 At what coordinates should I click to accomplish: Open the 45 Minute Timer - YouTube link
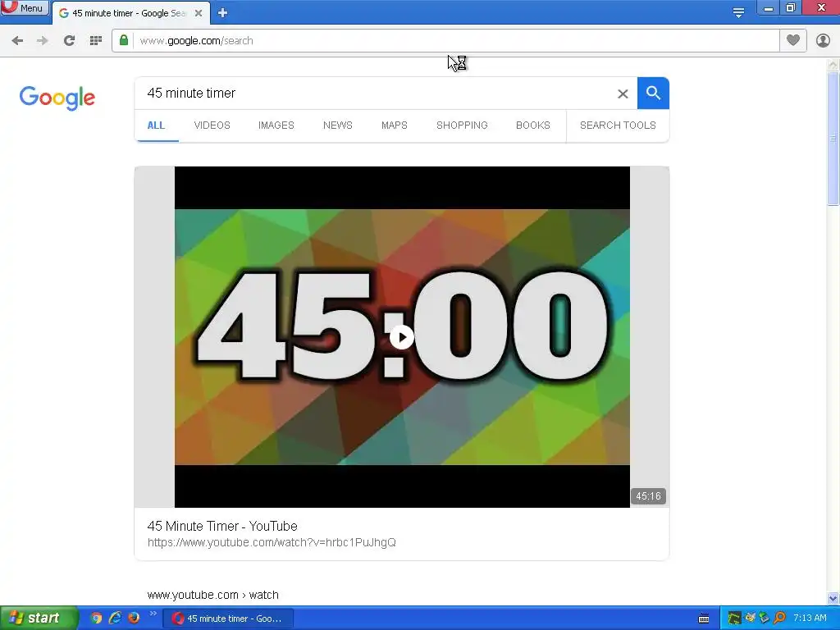[222, 526]
